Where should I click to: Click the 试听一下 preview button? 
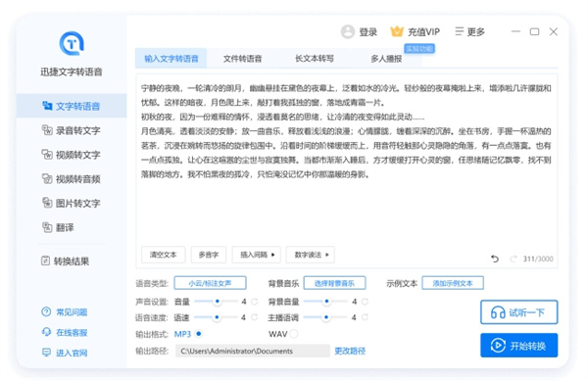click(519, 312)
